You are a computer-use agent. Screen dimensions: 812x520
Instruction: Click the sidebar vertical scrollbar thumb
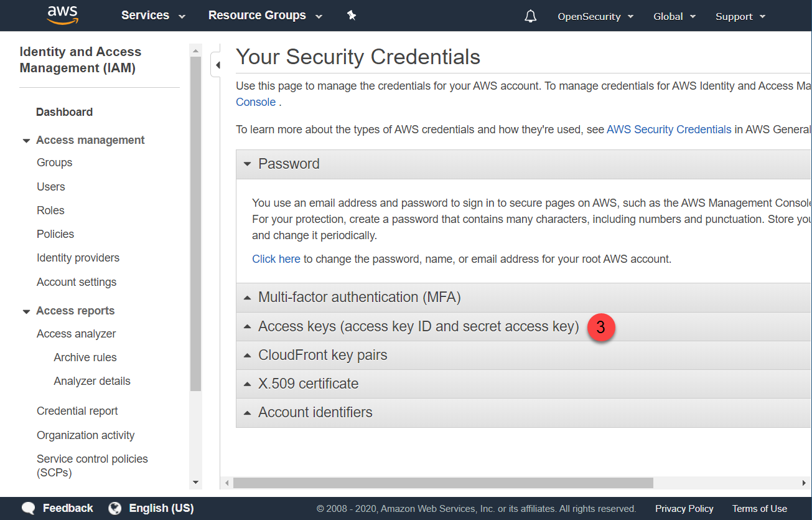coord(196,224)
